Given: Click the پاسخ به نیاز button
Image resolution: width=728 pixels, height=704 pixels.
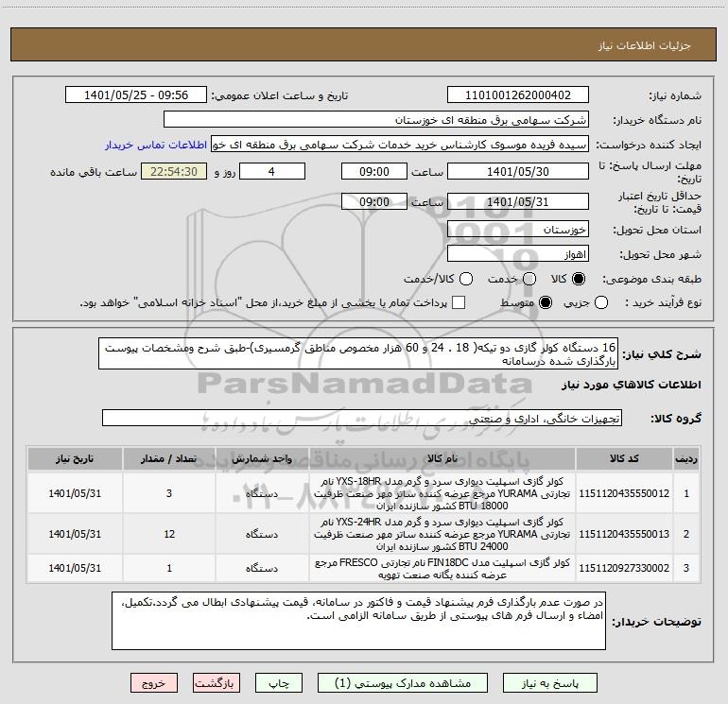Looking at the screenshot, I should (549, 683).
